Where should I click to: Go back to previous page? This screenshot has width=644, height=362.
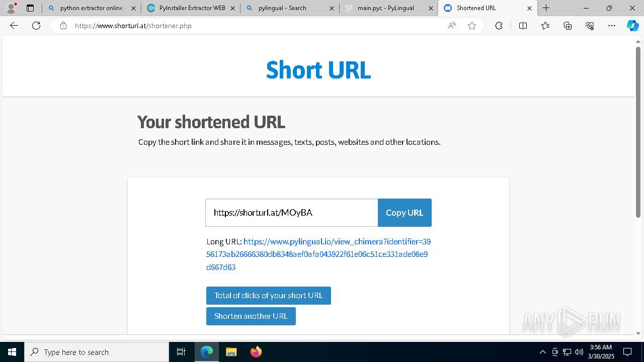pos(14,26)
